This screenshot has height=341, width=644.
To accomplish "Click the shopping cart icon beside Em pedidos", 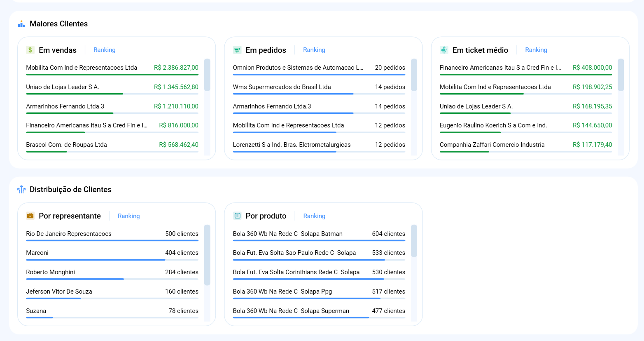I will click(x=237, y=50).
